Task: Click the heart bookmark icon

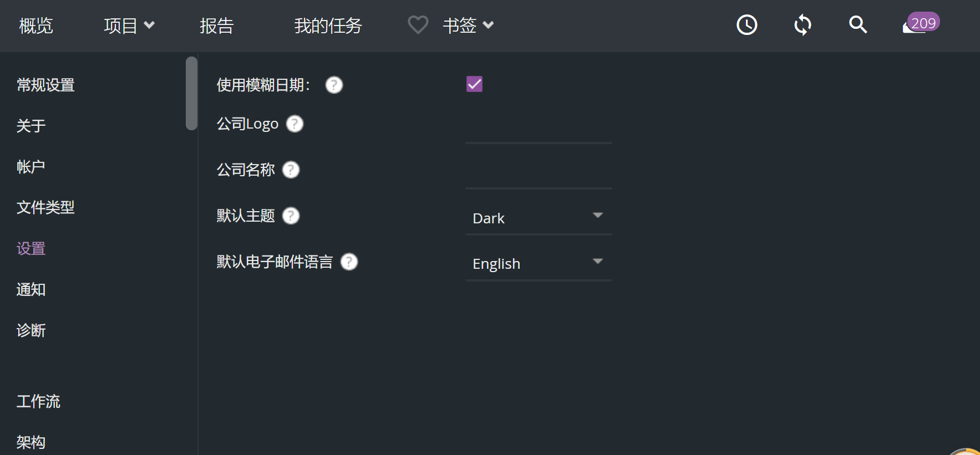Action: pyautogui.click(x=418, y=25)
